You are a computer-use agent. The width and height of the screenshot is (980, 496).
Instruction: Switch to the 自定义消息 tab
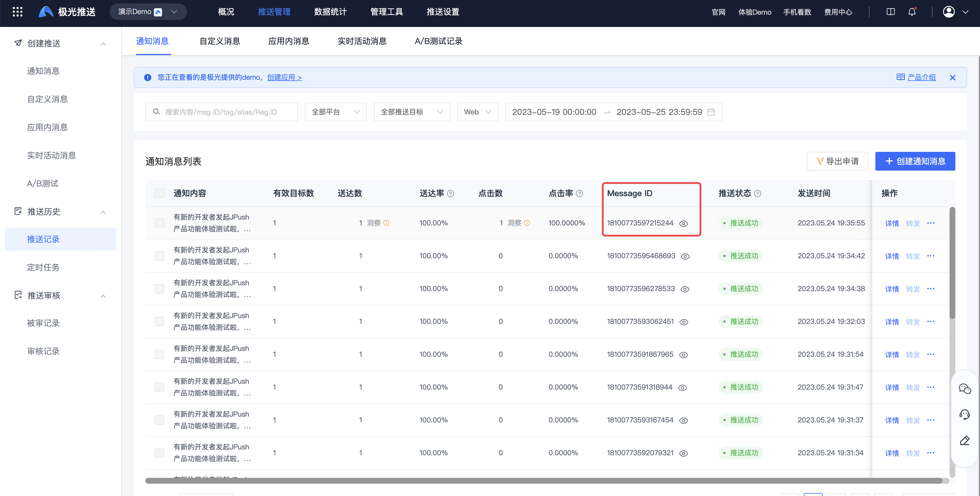220,41
